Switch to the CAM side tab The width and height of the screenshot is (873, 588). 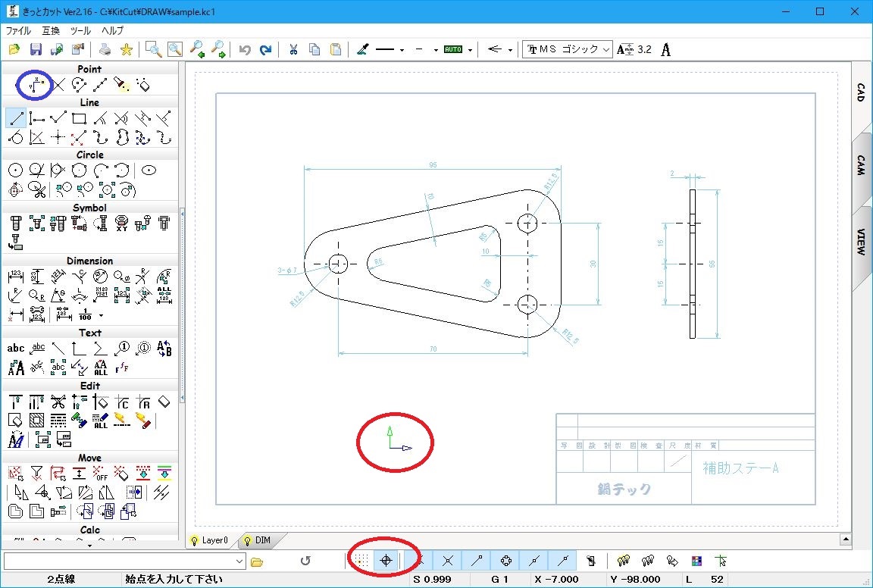point(862,166)
